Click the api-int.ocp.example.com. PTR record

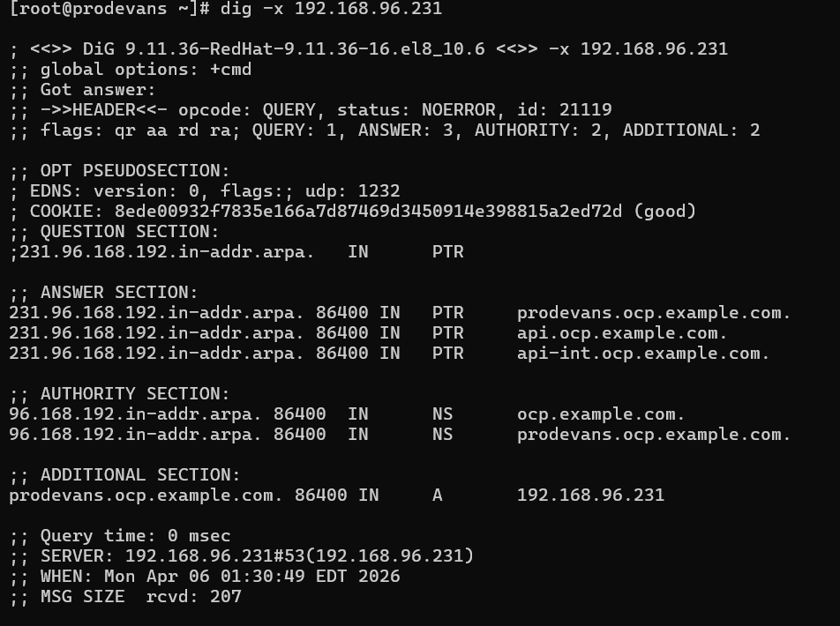[x=643, y=354]
